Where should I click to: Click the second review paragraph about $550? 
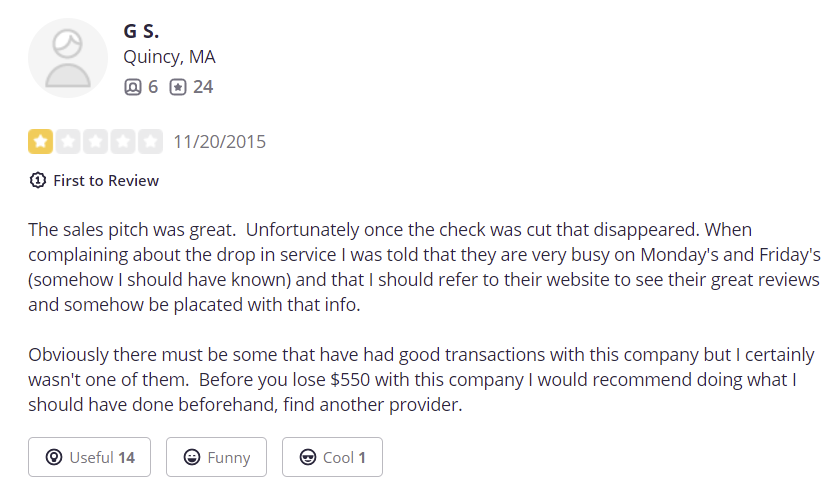tap(420, 380)
